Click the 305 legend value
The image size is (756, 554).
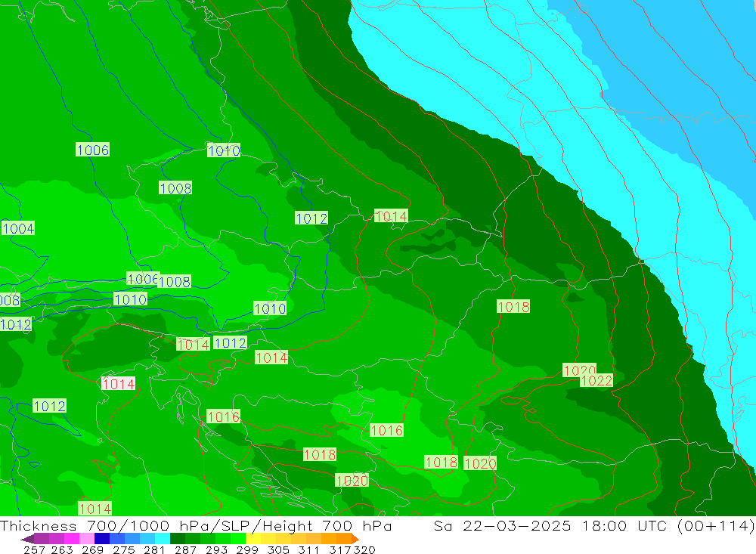point(277,549)
